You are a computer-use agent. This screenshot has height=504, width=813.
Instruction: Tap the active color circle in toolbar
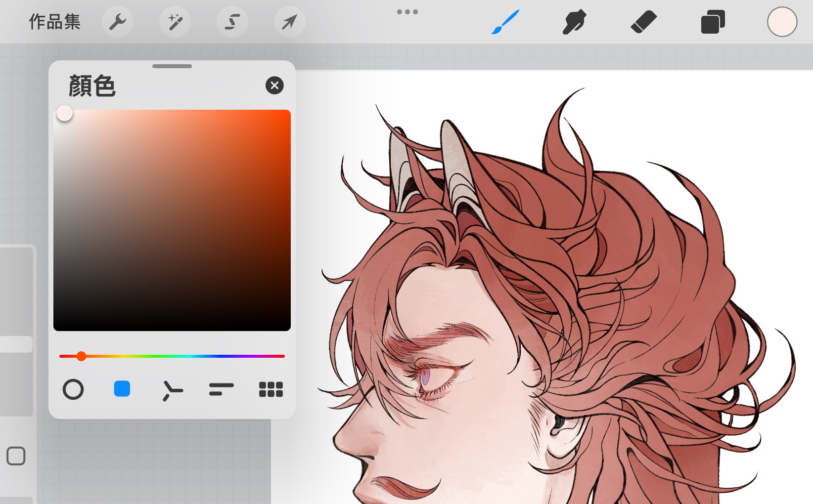coord(782,22)
